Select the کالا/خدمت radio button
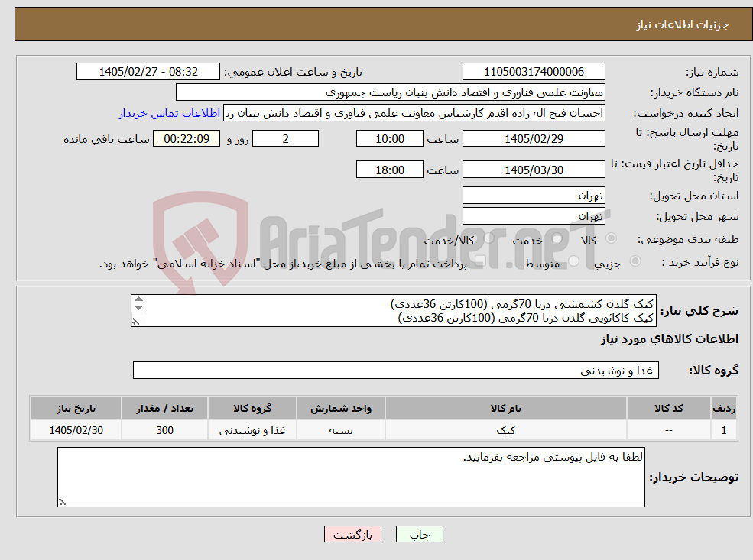 tap(488, 238)
